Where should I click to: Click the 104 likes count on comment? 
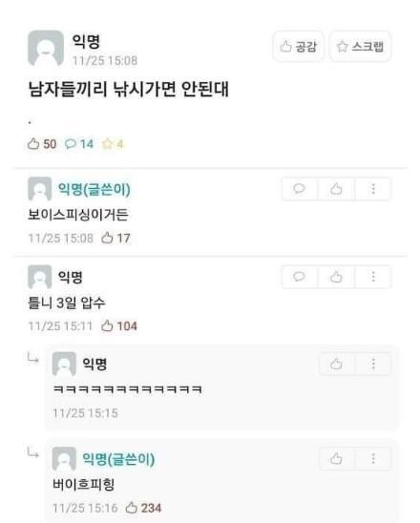tap(119, 325)
